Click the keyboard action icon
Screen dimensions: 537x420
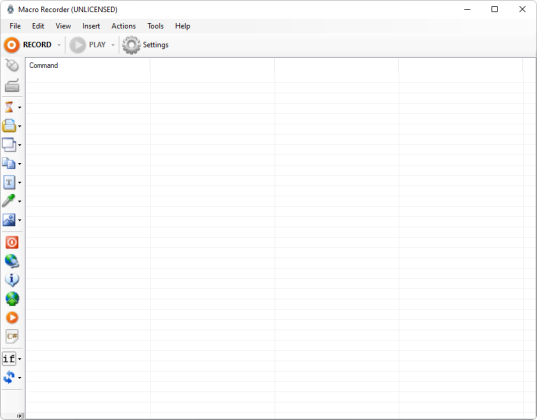click(x=12, y=86)
